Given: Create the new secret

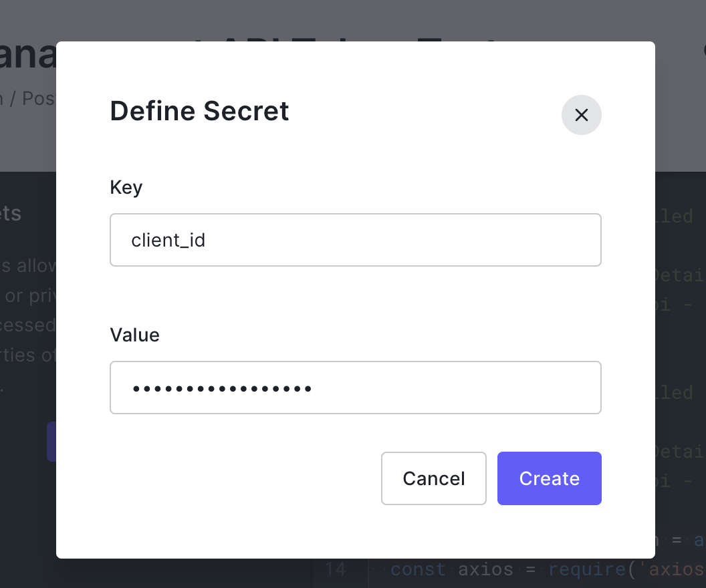Looking at the screenshot, I should (x=549, y=478).
